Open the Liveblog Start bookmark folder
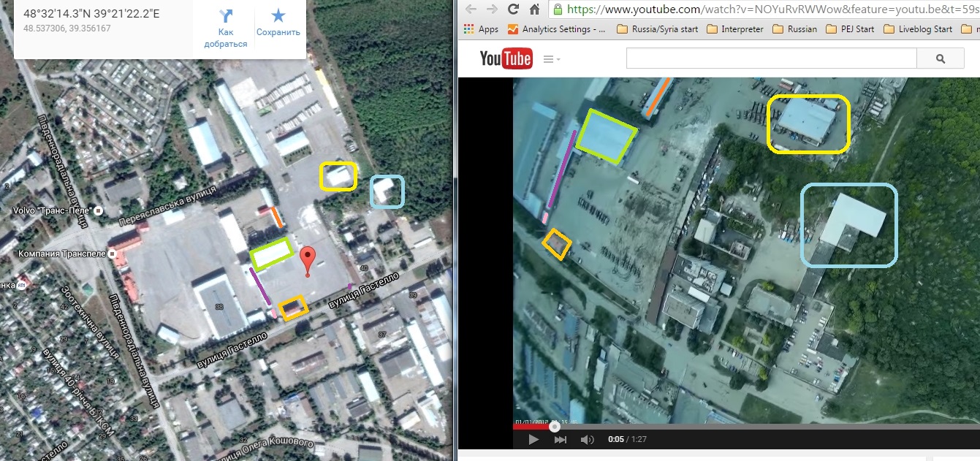Image resolution: width=980 pixels, height=461 pixels. coord(918,29)
